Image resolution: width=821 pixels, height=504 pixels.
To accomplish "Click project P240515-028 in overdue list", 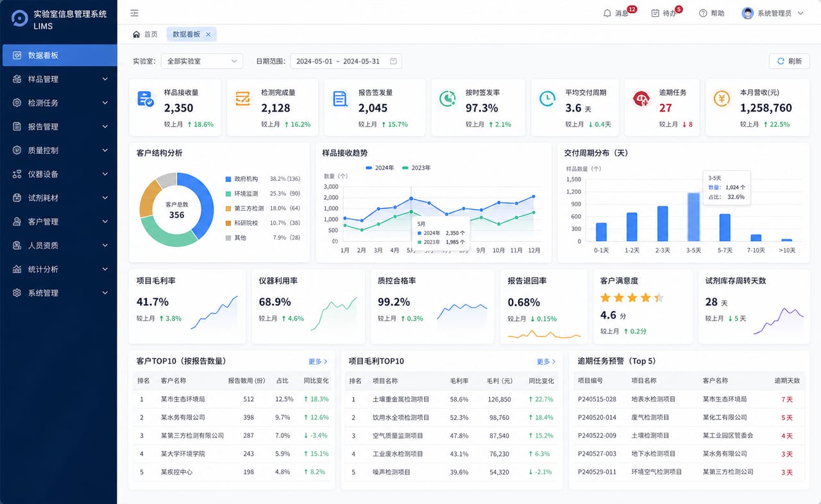I will tap(597, 399).
